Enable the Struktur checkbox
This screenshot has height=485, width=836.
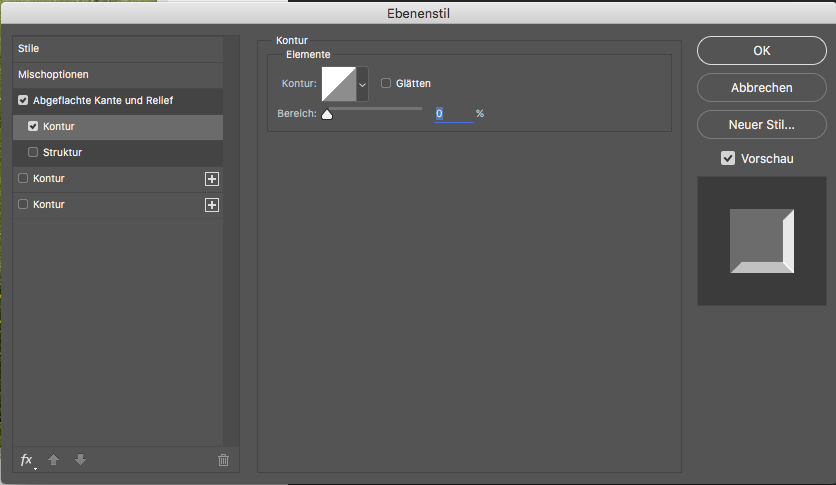[x=33, y=152]
